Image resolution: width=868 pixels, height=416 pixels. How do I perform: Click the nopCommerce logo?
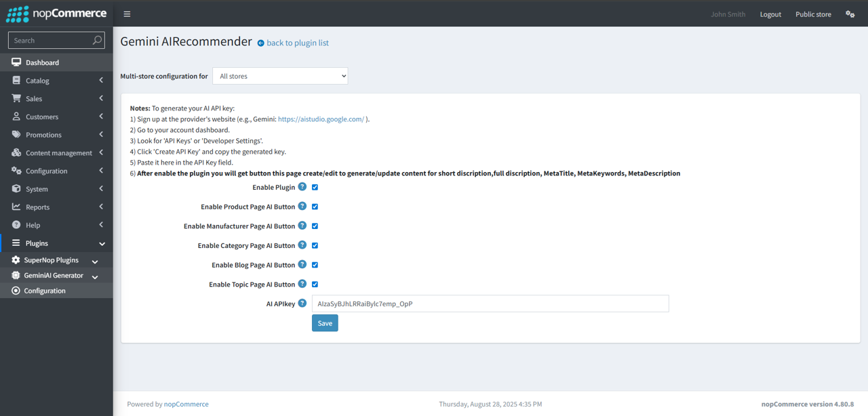coord(56,14)
